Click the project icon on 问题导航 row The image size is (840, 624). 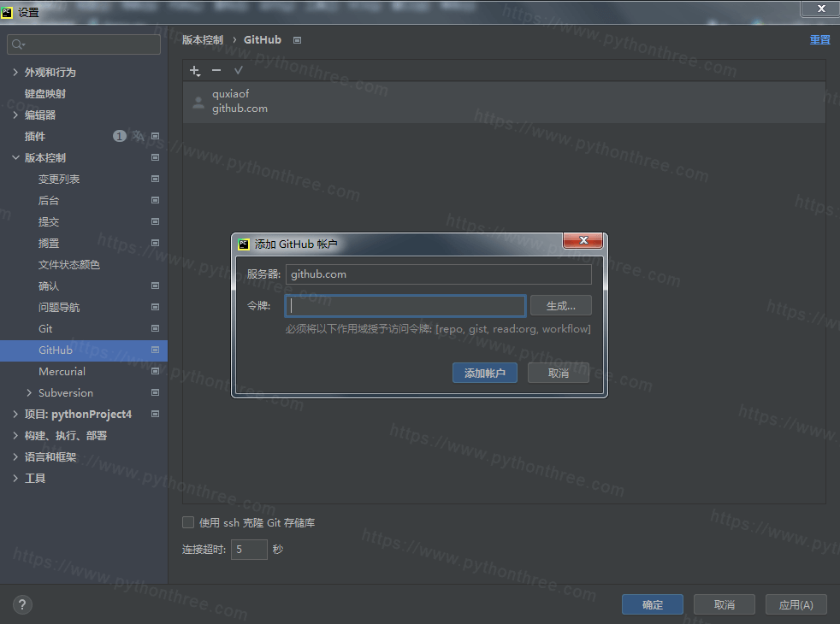click(156, 307)
